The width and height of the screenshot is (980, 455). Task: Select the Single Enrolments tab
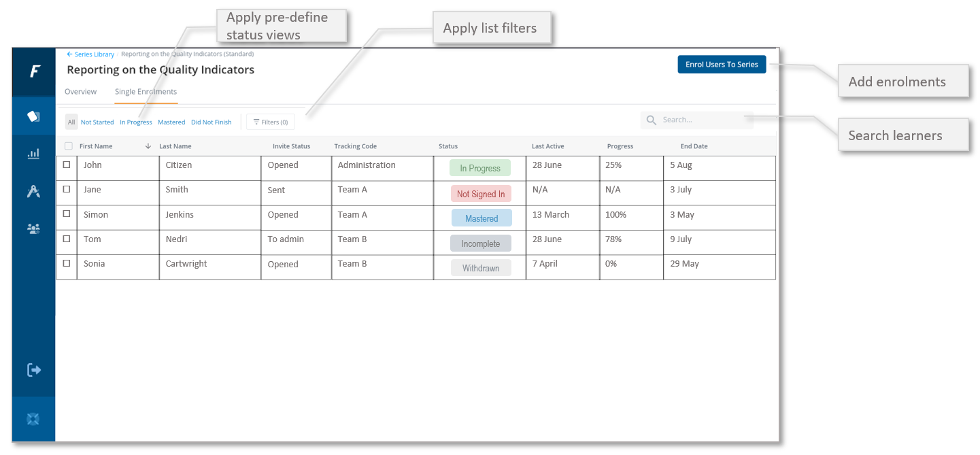coord(146,92)
